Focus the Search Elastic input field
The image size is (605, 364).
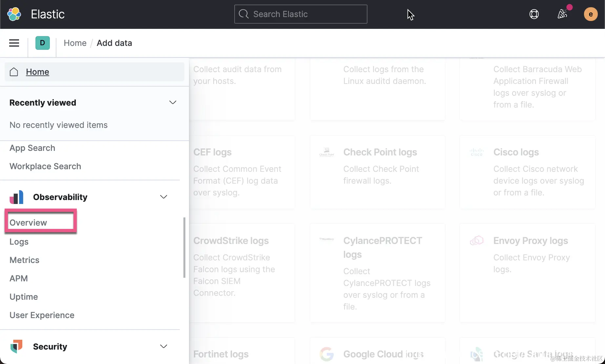pos(301,14)
